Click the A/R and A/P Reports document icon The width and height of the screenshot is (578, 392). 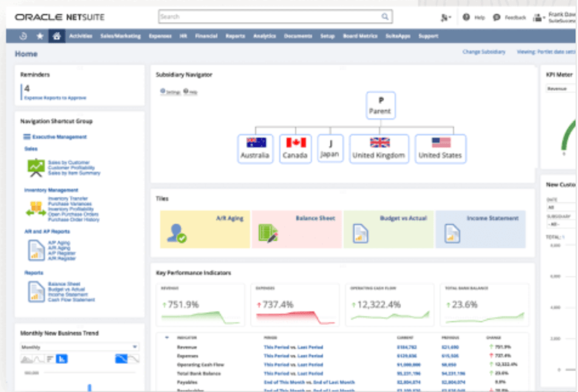[36, 250]
